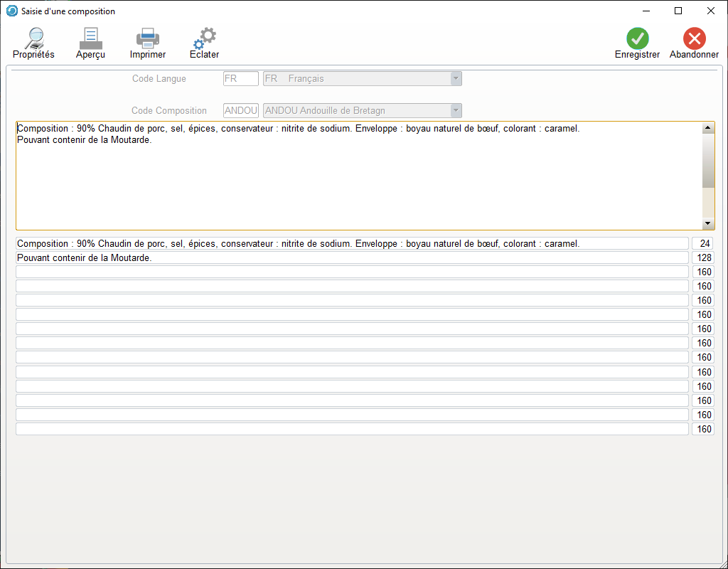Click the Code Langue FR input field
This screenshot has height=569, width=728.
[240, 79]
